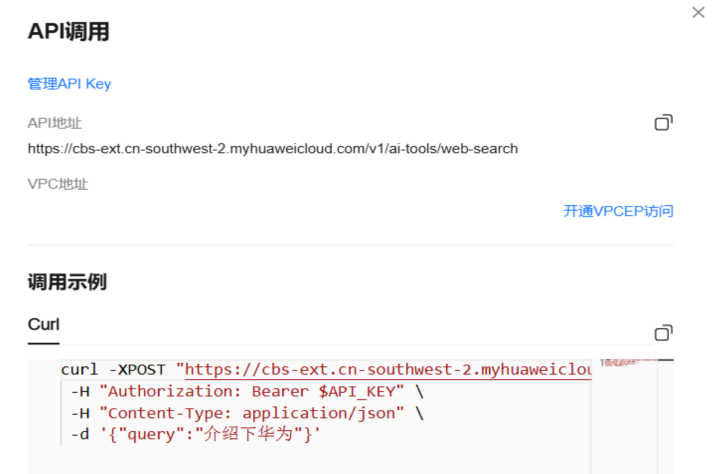Click the code minimap preview
This screenshot has height=474, width=713.
coord(628,363)
